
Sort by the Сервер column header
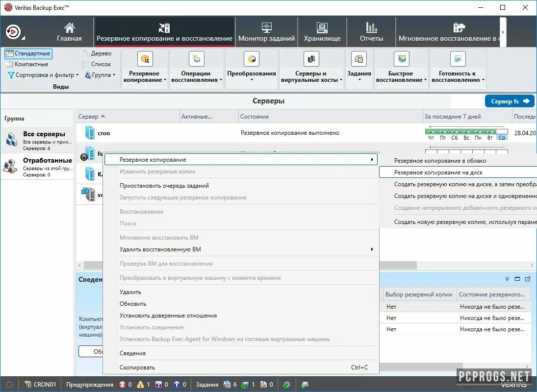(128, 116)
